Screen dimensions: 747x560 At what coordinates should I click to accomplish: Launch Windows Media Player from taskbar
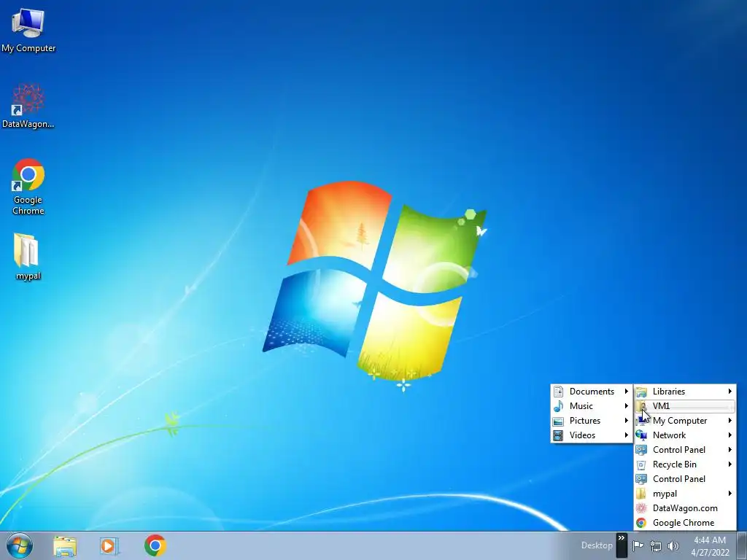pos(109,545)
